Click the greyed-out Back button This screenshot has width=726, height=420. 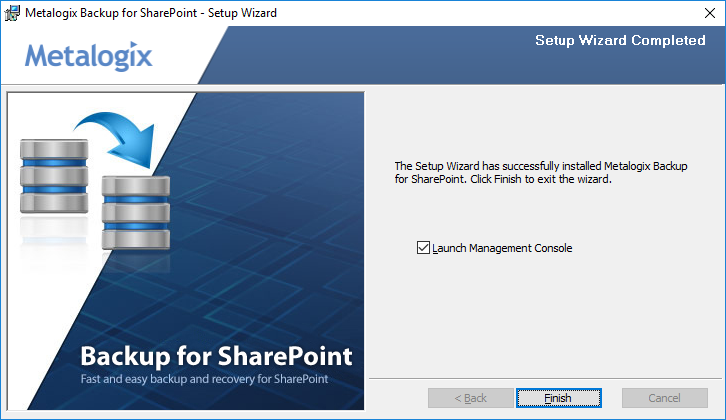(x=470, y=398)
